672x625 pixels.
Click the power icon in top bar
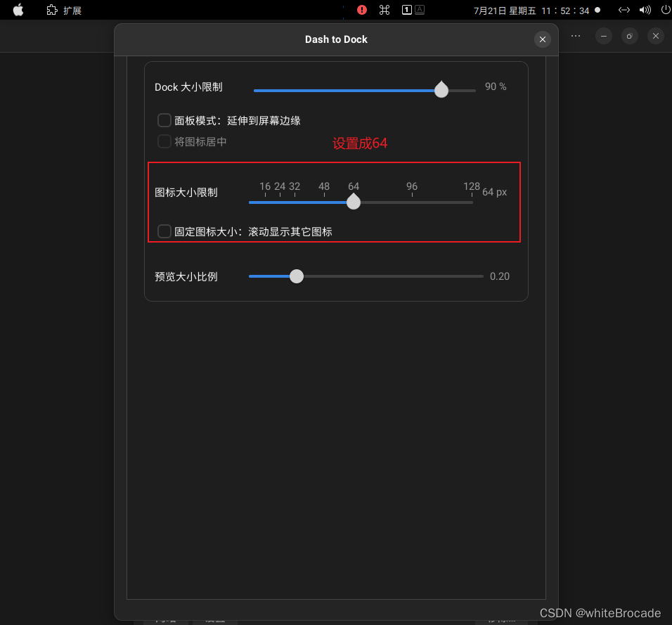(666, 10)
